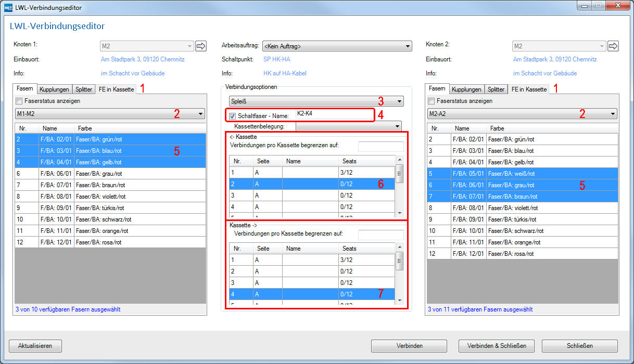The height and width of the screenshot is (364, 634).
Task: Select left fiber row schwarz/rot
Action: [110, 219]
